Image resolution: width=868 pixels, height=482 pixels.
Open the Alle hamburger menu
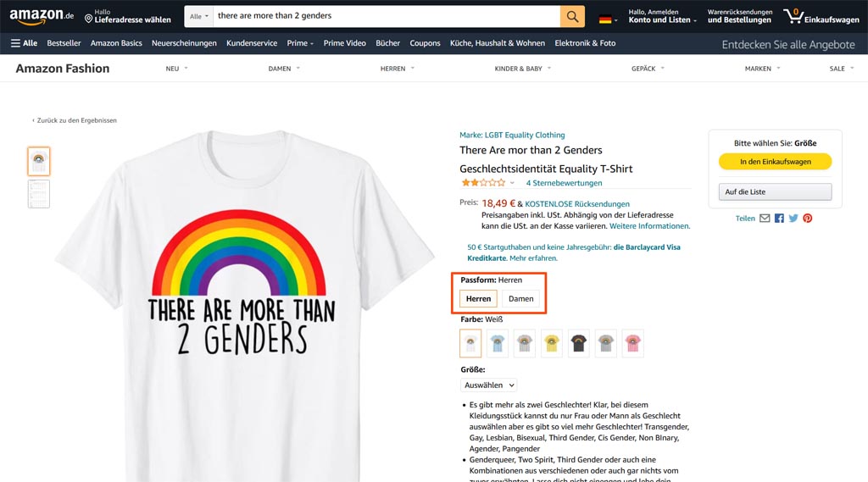[24, 43]
